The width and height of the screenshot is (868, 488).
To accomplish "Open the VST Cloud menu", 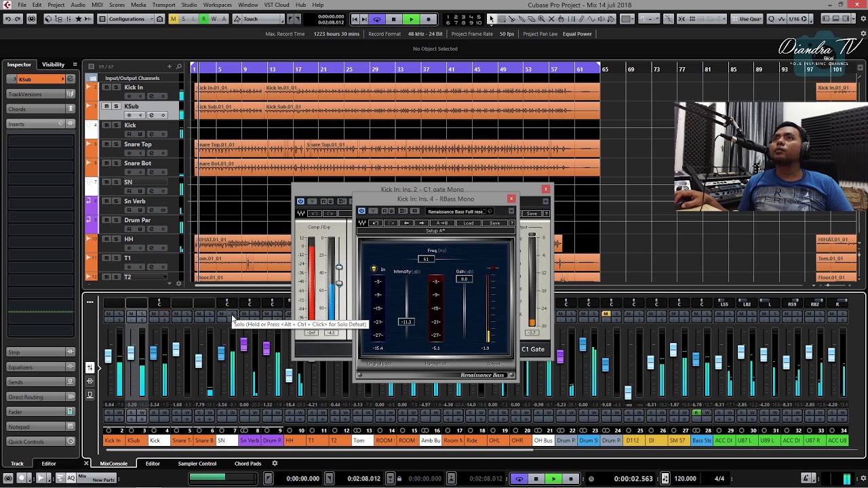I will pos(277,5).
